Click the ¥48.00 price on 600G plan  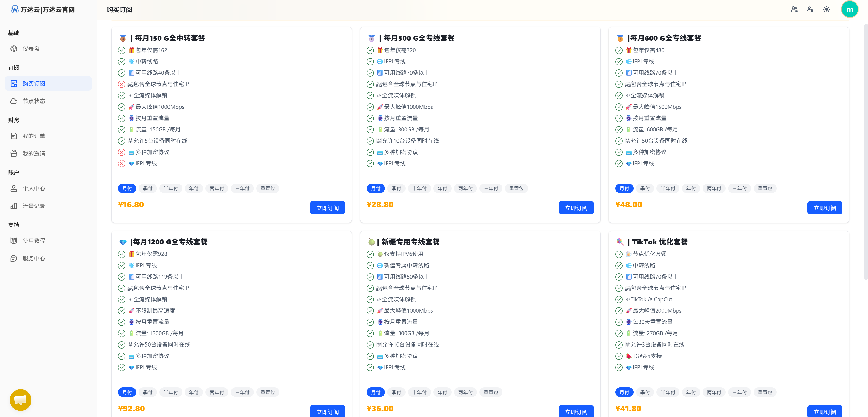[628, 205]
